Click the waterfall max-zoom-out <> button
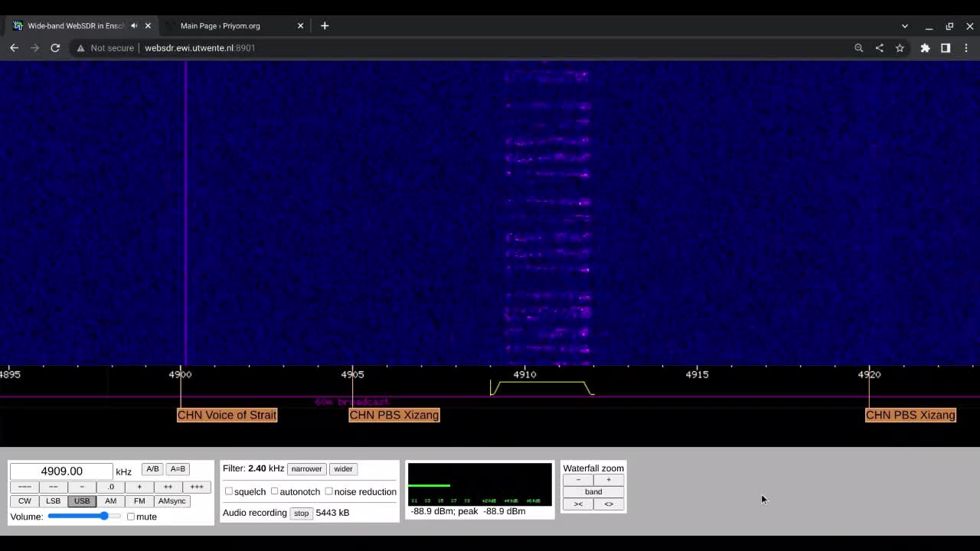980x551 pixels. (609, 504)
